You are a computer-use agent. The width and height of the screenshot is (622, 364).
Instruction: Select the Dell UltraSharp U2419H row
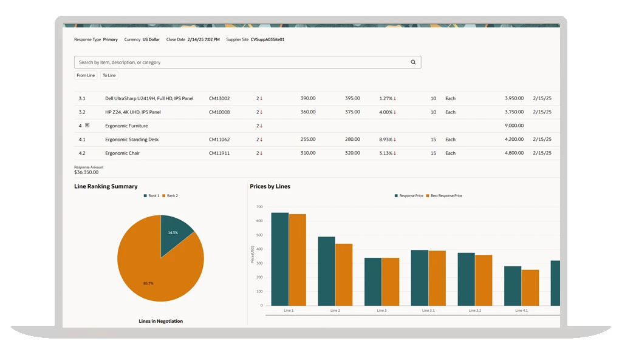[x=149, y=98]
